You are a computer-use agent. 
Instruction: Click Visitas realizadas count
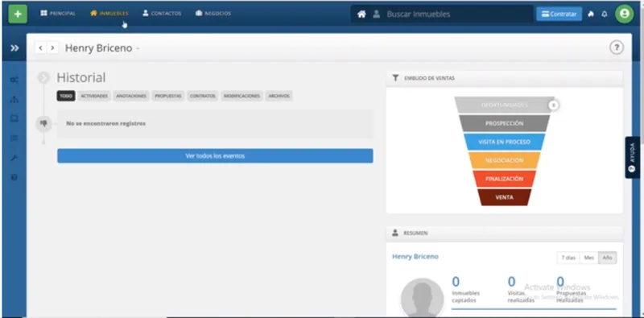tap(511, 282)
